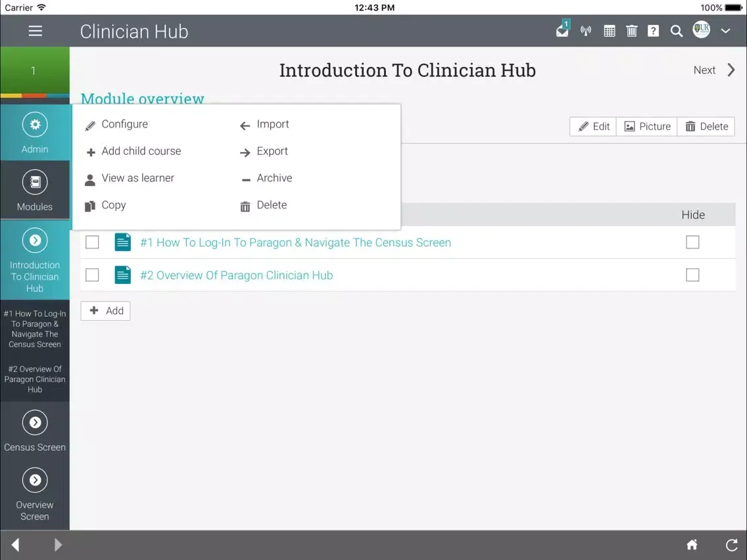The height and width of the screenshot is (560, 747).
Task: Open the help question mark icon
Action: pyautogui.click(x=653, y=32)
